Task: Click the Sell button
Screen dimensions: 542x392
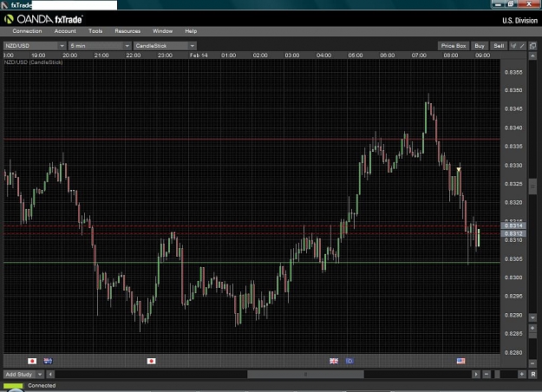Action: click(x=499, y=46)
